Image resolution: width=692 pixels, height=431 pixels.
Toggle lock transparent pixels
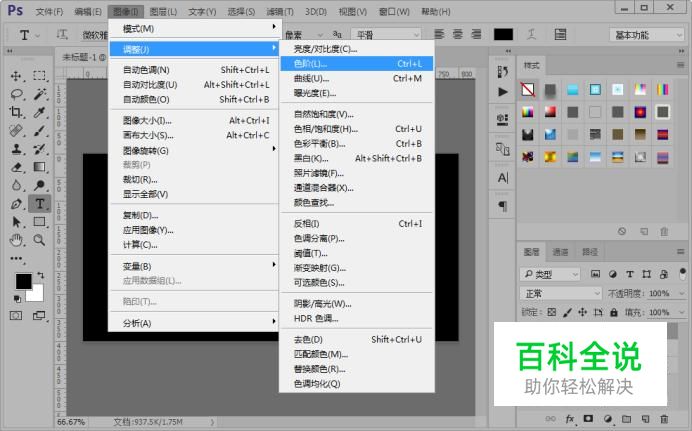pyautogui.click(x=552, y=312)
